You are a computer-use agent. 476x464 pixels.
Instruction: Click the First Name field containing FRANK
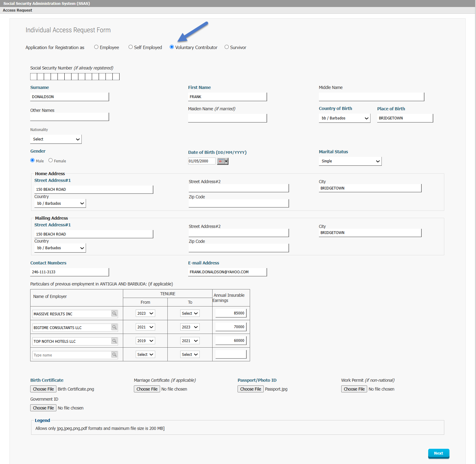coord(227,97)
